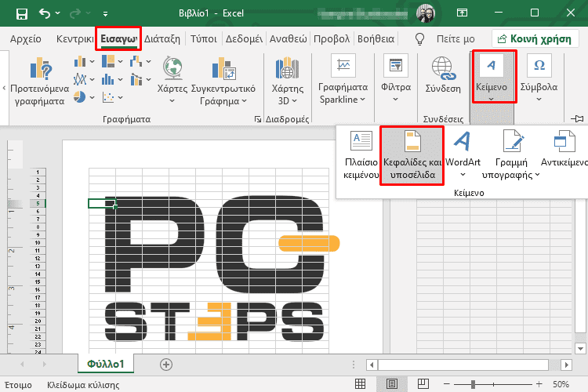Save the workbook with the disk icon
This screenshot has height=392, width=588.
tap(22, 14)
